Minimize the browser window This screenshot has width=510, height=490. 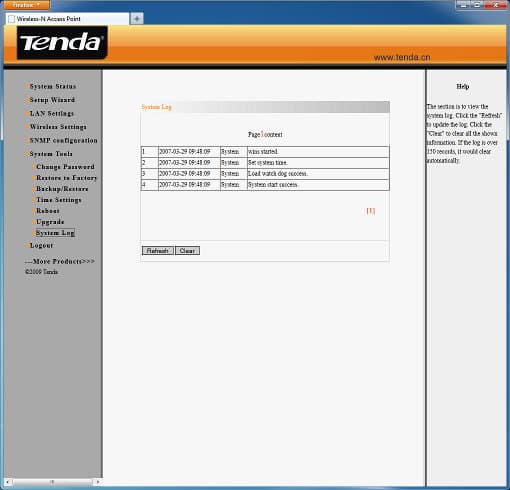[463, 5]
